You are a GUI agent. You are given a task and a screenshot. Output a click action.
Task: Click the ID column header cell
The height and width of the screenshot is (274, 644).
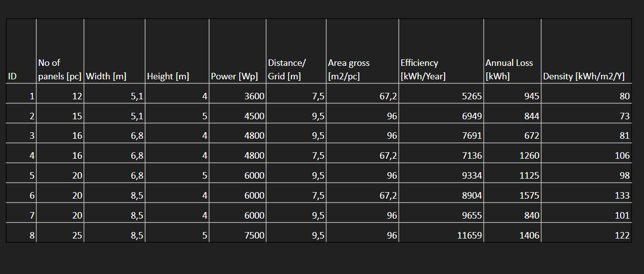[x=12, y=76]
